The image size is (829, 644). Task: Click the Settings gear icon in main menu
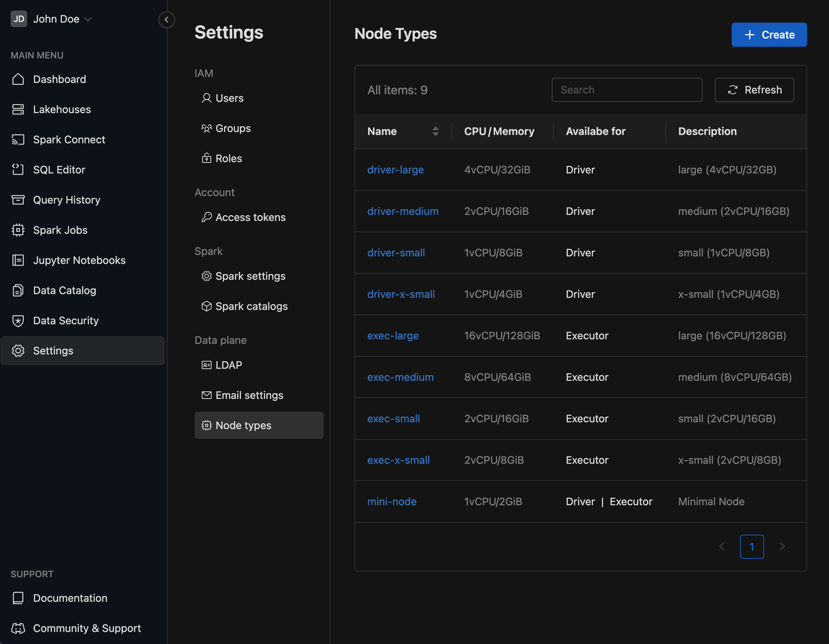(x=18, y=351)
